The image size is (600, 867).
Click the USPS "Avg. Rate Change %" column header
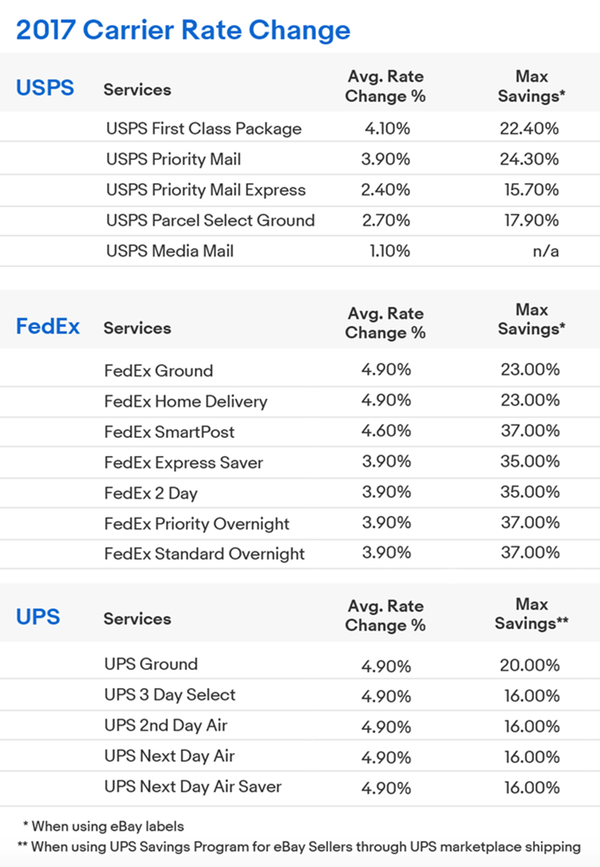point(385,87)
